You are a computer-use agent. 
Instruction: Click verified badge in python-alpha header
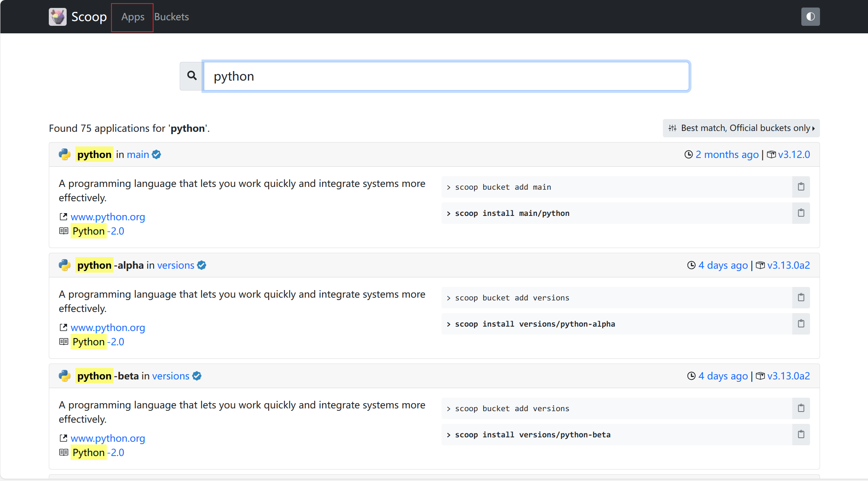202,265
